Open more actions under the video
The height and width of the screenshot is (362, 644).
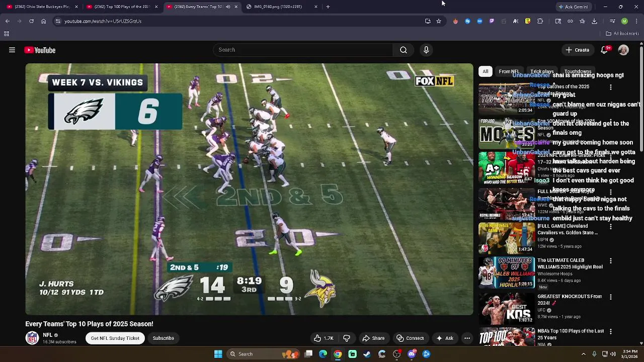tap(467, 338)
